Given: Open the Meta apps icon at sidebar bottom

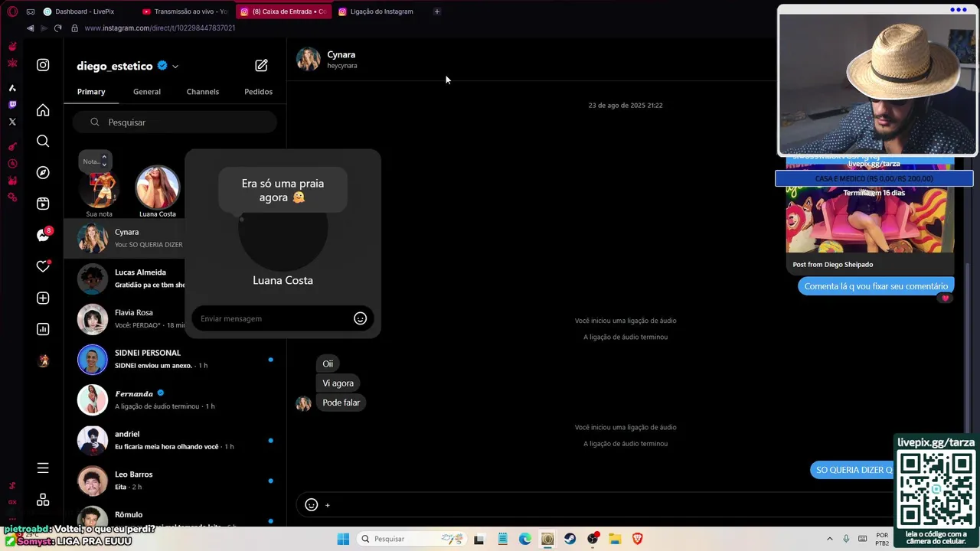Looking at the screenshot, I should 43,500.
